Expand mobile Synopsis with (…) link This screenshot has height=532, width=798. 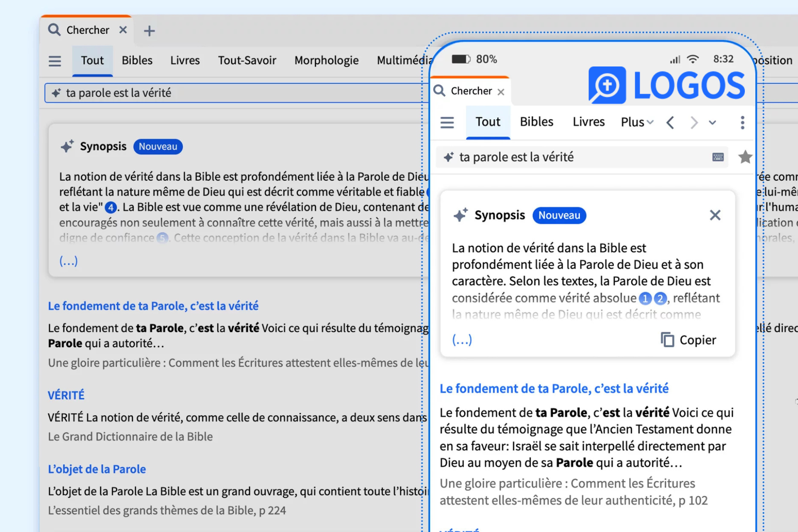coord(462,340)
